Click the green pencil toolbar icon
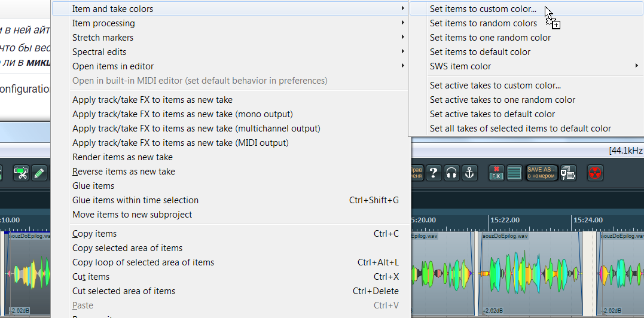Screen dimensions: 644x318 click(39, 173)
